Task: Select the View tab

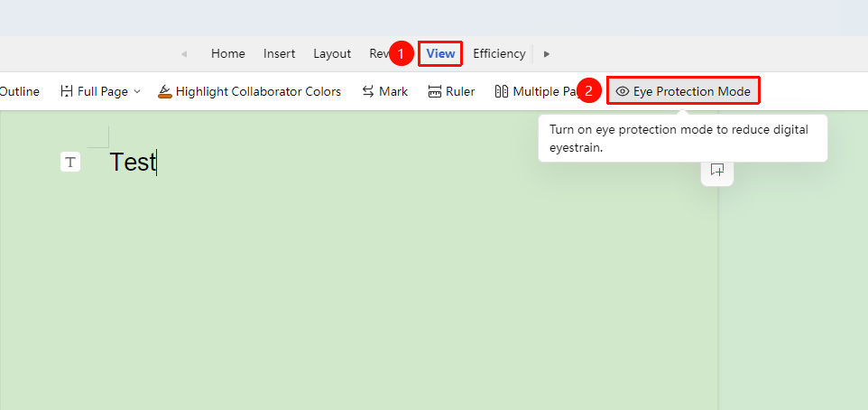Action: pos(440,54)
